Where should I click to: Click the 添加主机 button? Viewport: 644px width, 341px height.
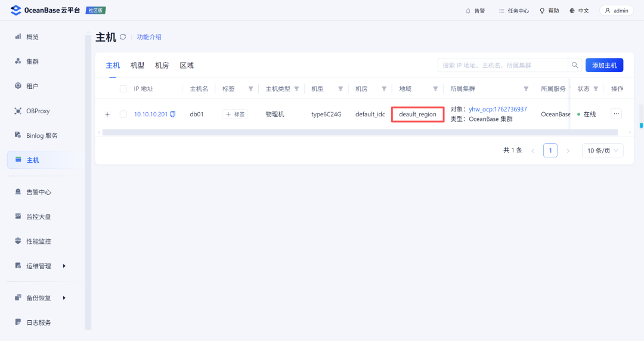[x=604, y=66]
